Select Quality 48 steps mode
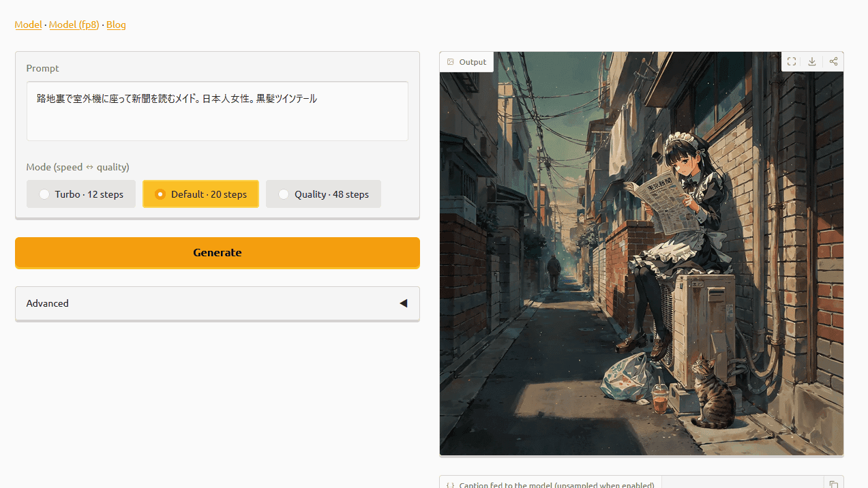The image size is (868, 488). 323,194
